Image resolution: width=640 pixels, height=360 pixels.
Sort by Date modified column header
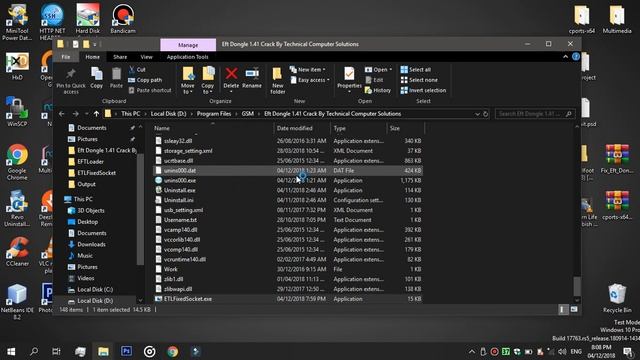coord(302,128)
